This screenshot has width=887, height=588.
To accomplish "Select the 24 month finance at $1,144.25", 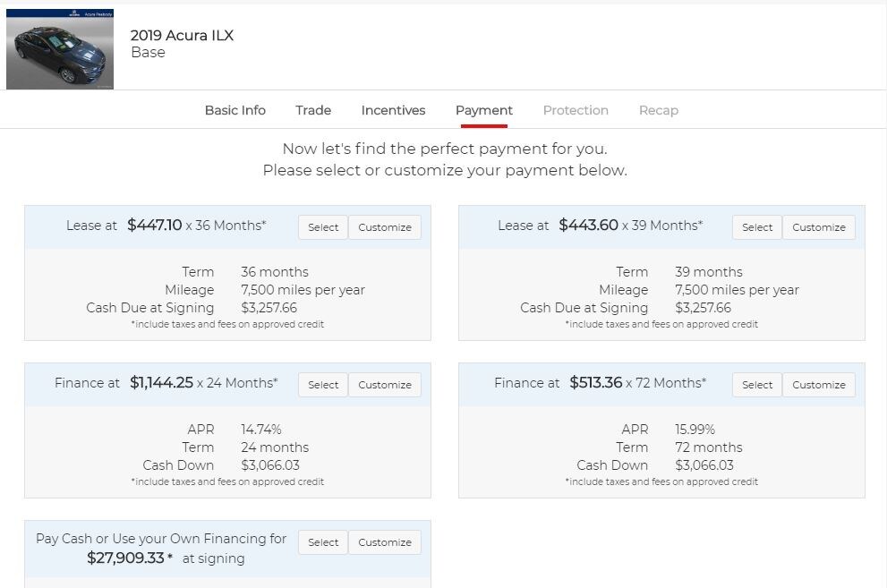I will point(323,385).
